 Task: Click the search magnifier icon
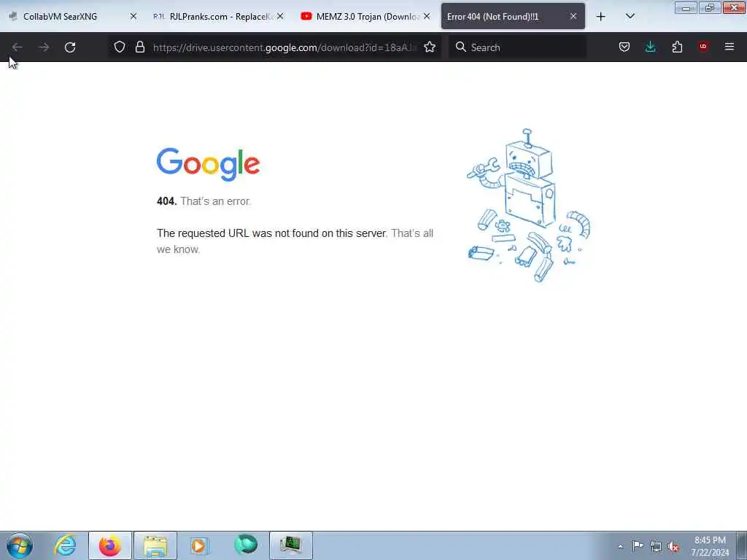click(461, 47)
